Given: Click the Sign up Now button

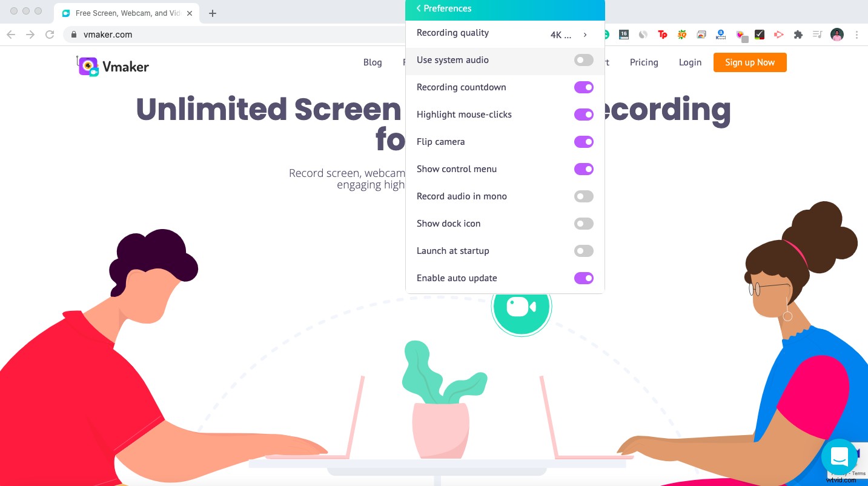Looking at the screenshot, I should click(x=750, y=62).
